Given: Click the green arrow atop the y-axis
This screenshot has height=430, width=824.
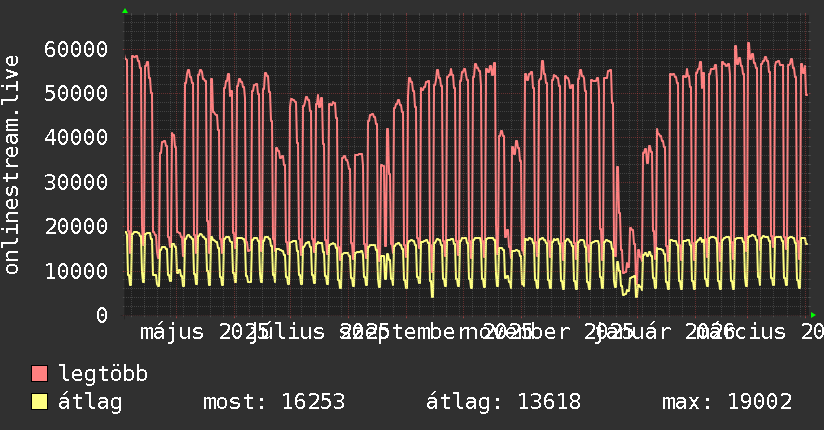Looking at the screenshot, I should coord(125,11).
